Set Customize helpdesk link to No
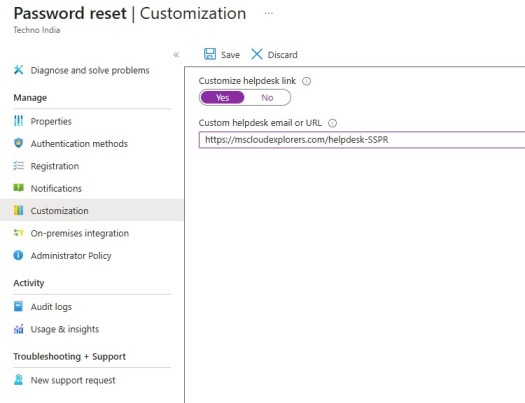Screen dimensions: 525x403 point(267,97)
